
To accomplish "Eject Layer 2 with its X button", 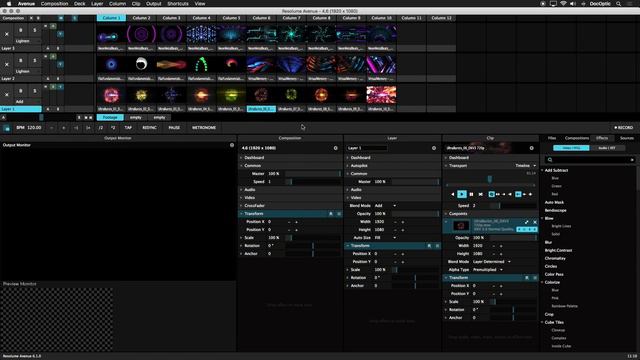I will tap(7, 64).
